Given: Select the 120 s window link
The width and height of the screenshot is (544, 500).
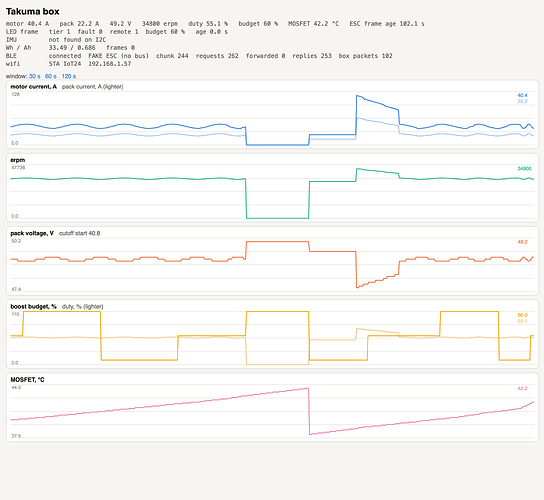Looking at the screenshot, I should pos(69,76).
